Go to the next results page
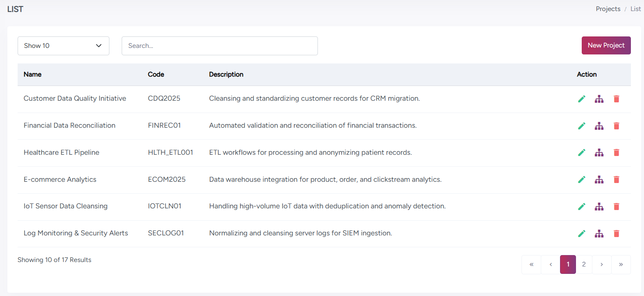 [601, 264]
